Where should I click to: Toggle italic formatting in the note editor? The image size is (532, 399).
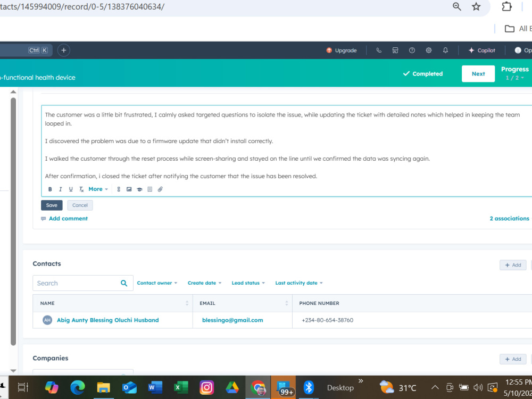[61, 189]
